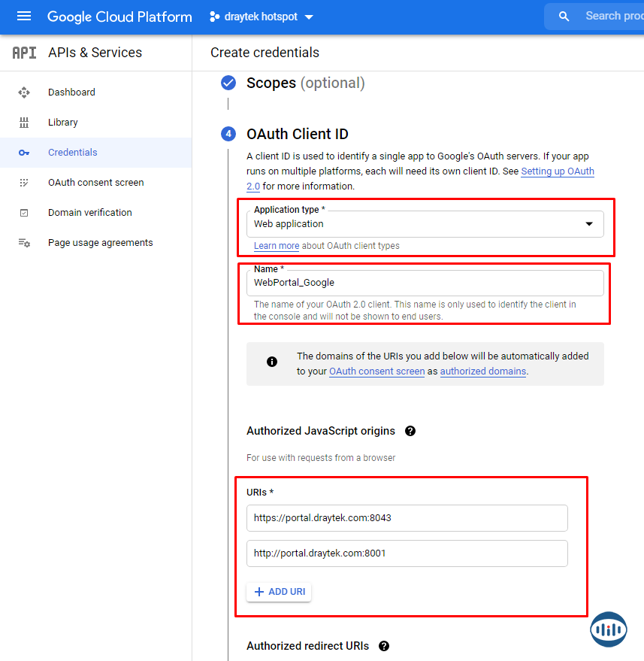Click the authorized domains link
The height and width of the screenshot is (661, 644).
pos(482,371)
